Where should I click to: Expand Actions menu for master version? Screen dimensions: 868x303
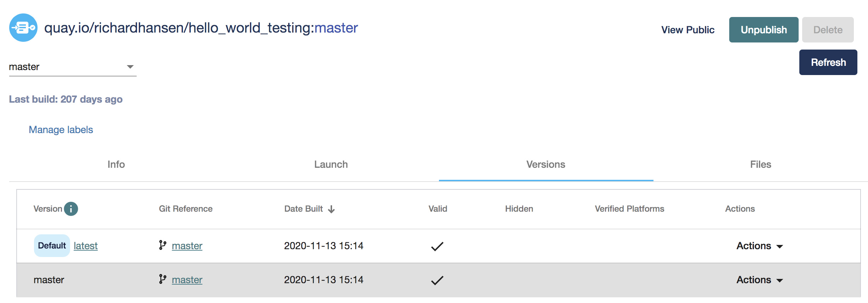760,280
